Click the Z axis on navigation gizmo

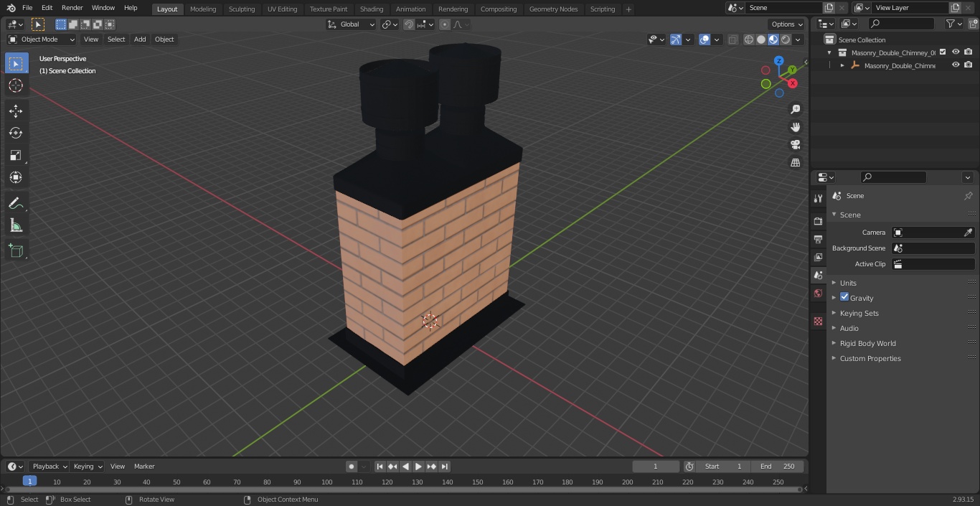[778, 61]
